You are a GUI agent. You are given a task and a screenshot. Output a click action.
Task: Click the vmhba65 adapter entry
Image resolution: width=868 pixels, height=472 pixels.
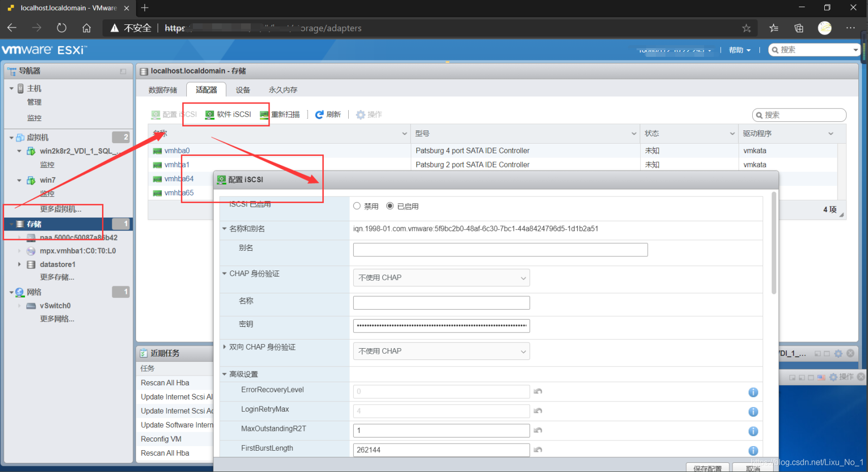(x=179, y=193)
